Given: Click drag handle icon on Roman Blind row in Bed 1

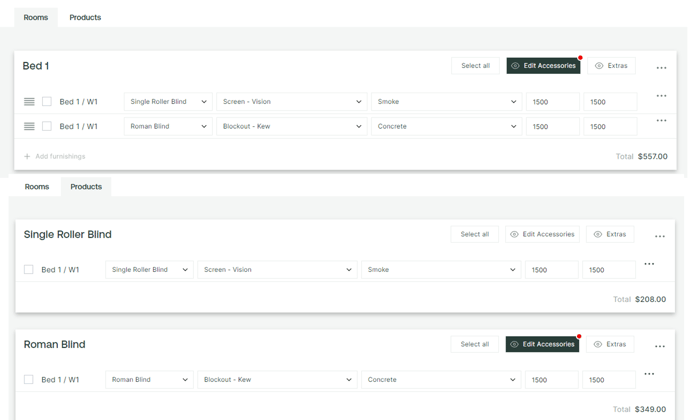Looking at the screenshot, I should (29, 126).
